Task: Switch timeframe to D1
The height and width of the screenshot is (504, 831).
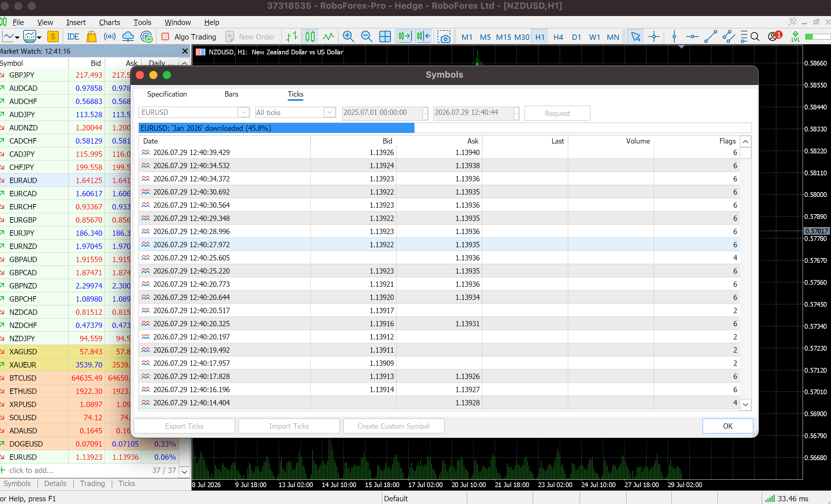Action: [x=576, y=37]
